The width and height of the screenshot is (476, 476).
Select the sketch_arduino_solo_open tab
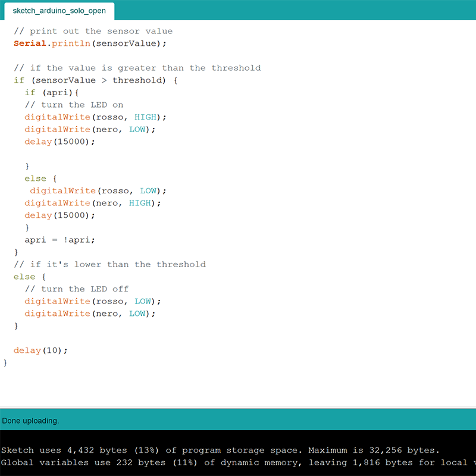tap(59, 11)
